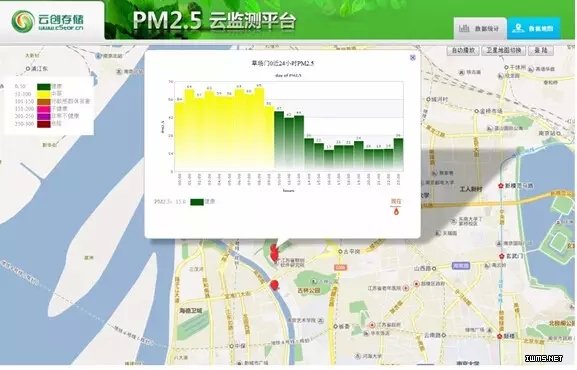Close the 24-hour PM2.5 chart popup
Image resolution: width=577 pixels, height=370 pixels.
[x=413, y=57]
